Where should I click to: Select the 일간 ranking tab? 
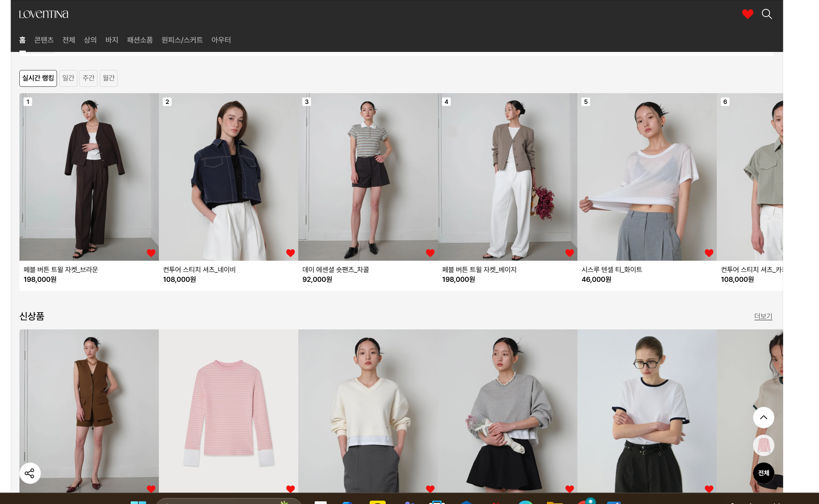(x=68, y=78)
